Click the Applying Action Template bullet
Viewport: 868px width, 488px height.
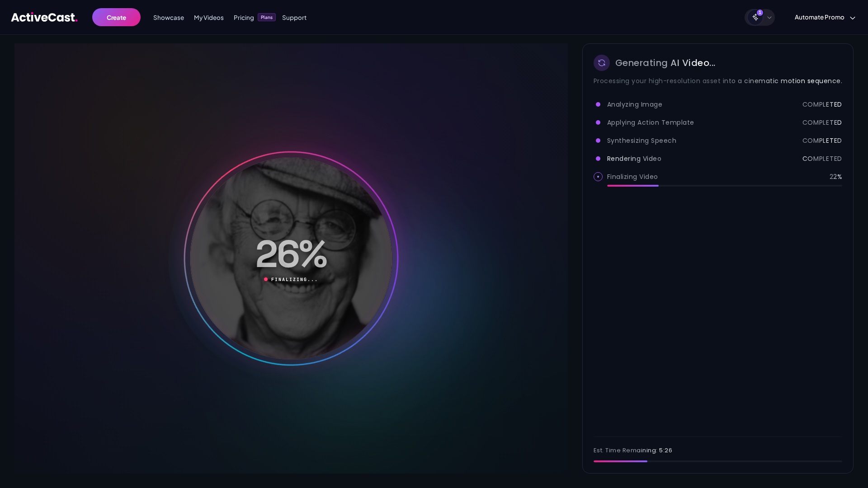(598, 122)
